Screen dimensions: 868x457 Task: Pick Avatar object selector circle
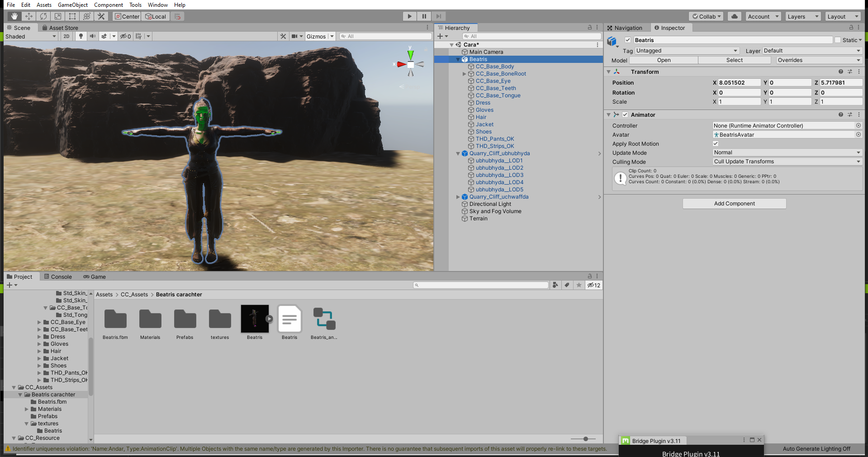pyautogui.click(x=858, y=134)
